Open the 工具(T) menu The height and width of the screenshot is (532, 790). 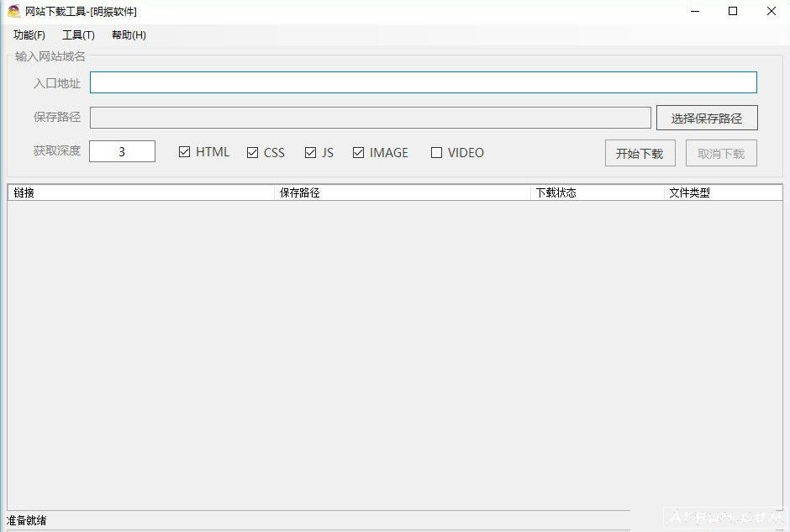click(x=77, y=35)
